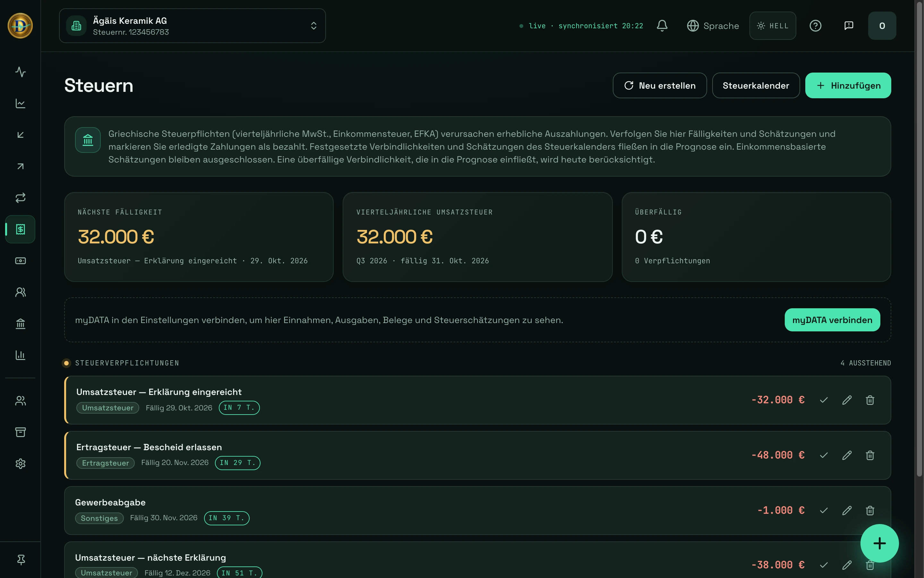Viewport: 924px width, 578px height.
Task: Open the notifications bell
Action: pos(662,26)
